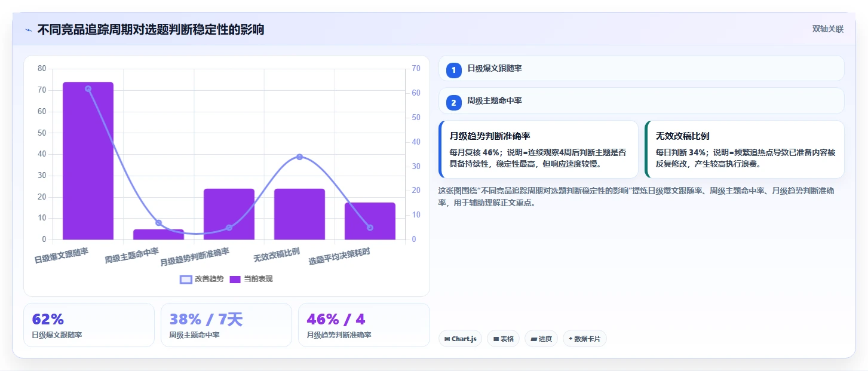This screenshot has width=868, height=371.
Task: Click the purple 当前表现 legend swatch
Action: tap(235, 279)
